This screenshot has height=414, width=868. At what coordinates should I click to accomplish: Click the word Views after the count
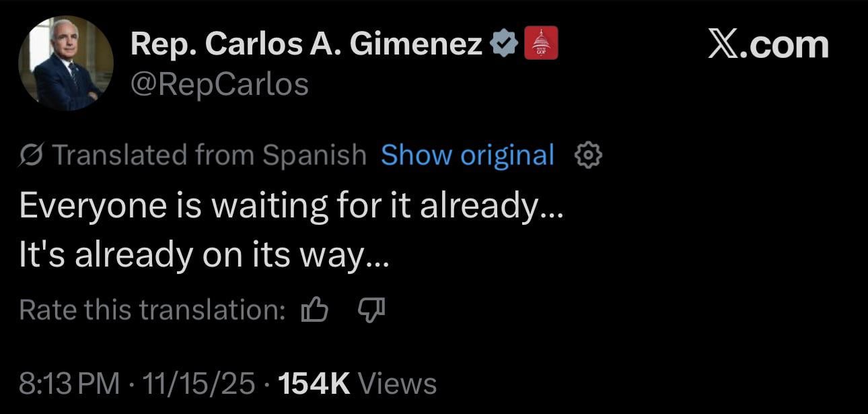[398, 384]
